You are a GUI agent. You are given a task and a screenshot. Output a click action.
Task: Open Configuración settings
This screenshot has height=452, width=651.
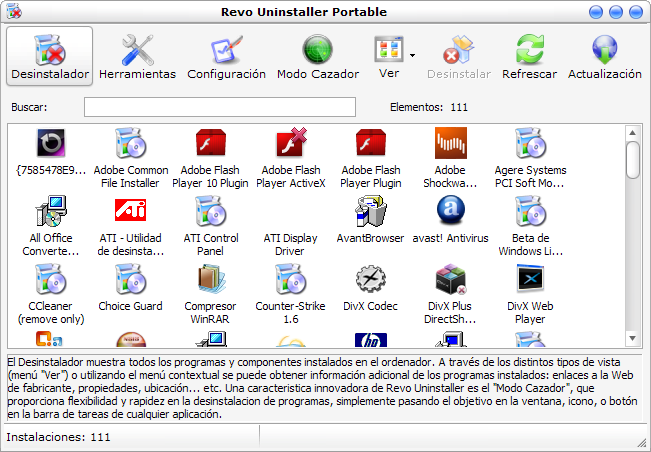(x=227, y=56)
